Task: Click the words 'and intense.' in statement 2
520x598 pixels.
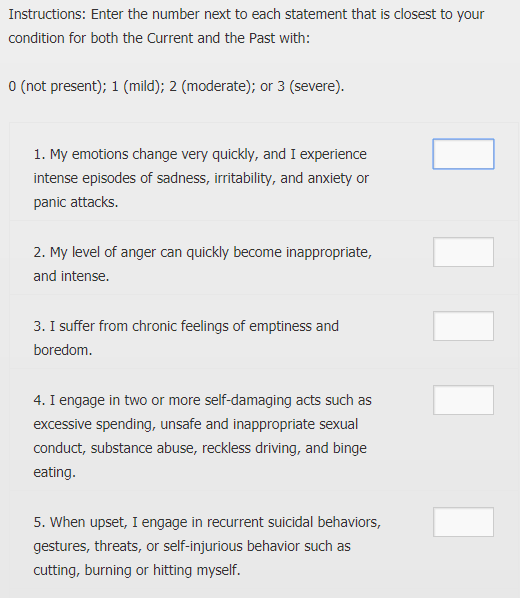Action: pos(71,276)
